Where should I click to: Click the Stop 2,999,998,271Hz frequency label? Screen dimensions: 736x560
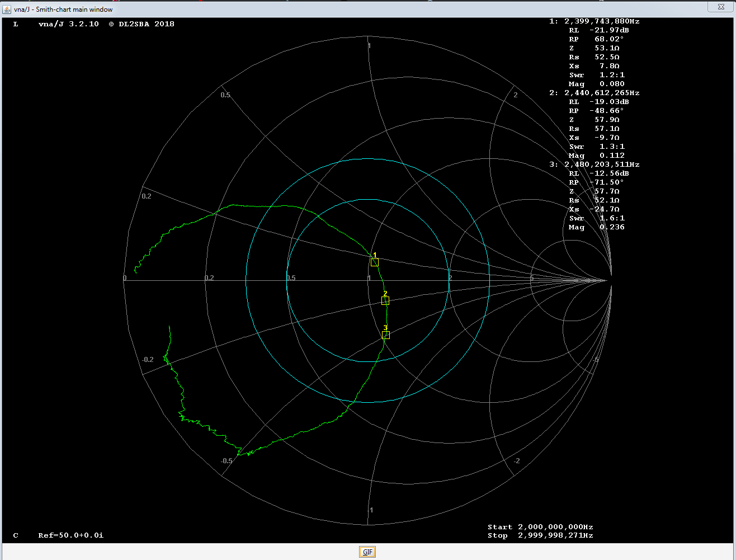click(x=540, y=535)
